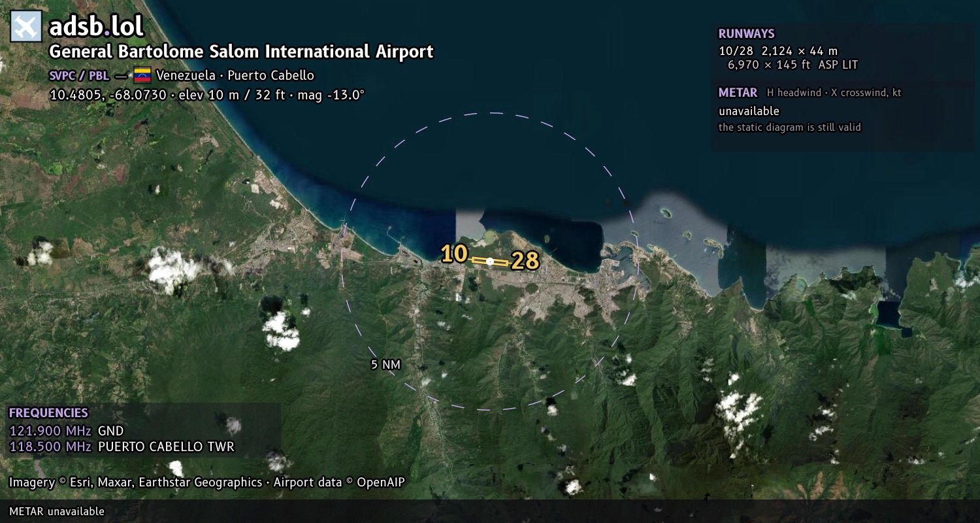Select the coordinates line starting "10.4805, -68.0730"

click(x=206, y=95)
